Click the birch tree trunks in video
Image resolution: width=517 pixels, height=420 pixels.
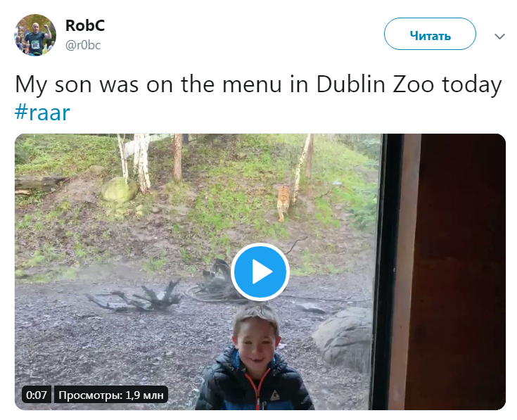pos(141,162)
